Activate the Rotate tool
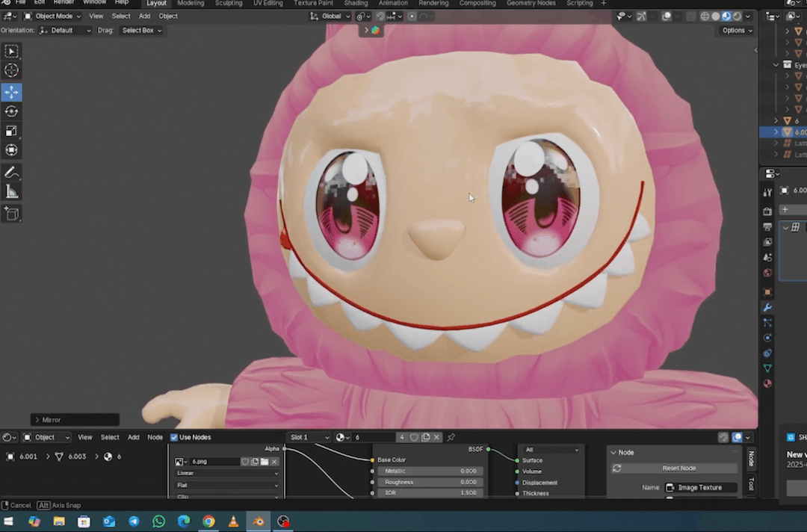The height and width of the screenshot is (532, 807). pyautogui.click(x=12, y=111)
